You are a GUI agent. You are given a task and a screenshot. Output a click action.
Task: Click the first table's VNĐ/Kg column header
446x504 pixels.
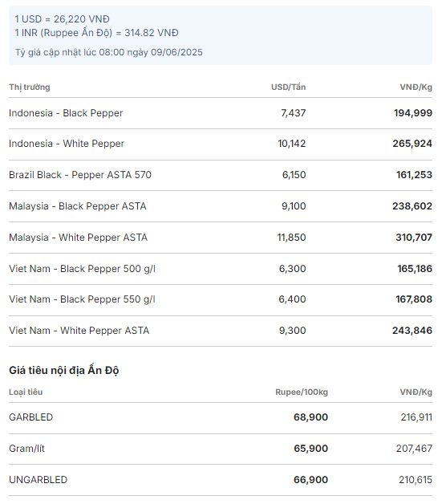pos(416,87)
